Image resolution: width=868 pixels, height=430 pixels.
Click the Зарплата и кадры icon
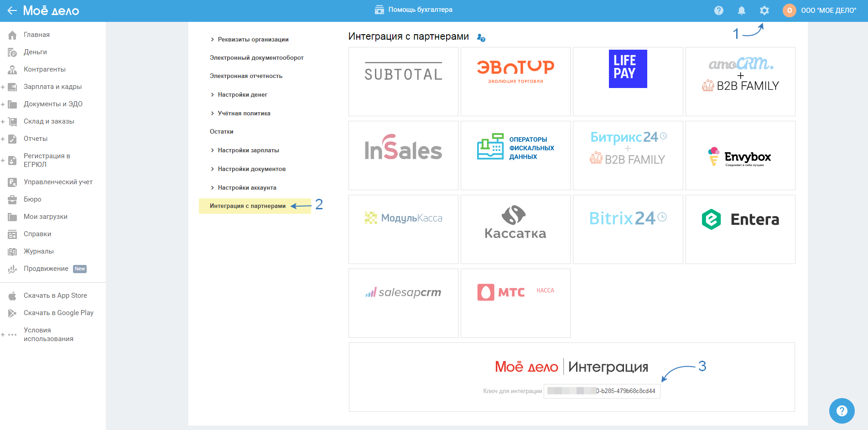[12, 87]
